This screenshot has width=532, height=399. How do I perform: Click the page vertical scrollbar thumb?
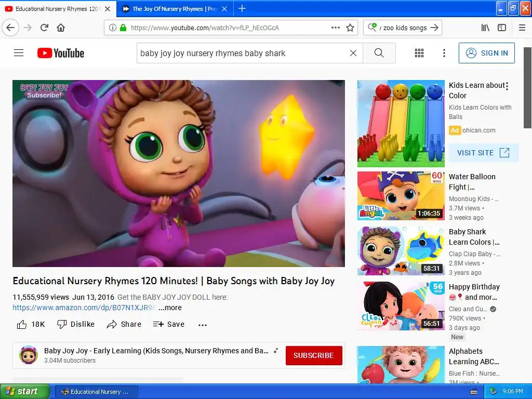pos(527,87)
